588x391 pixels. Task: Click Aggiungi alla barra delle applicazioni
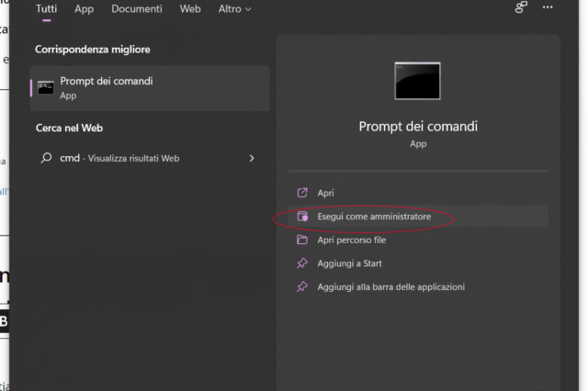390,287
